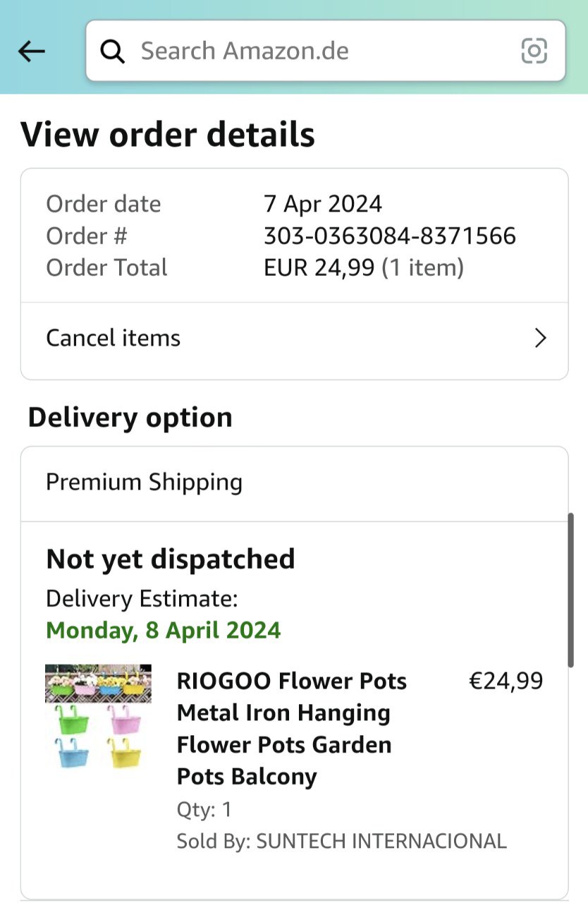
Task: Tap the Not yet dispatched status
Action: pos(171,559)
